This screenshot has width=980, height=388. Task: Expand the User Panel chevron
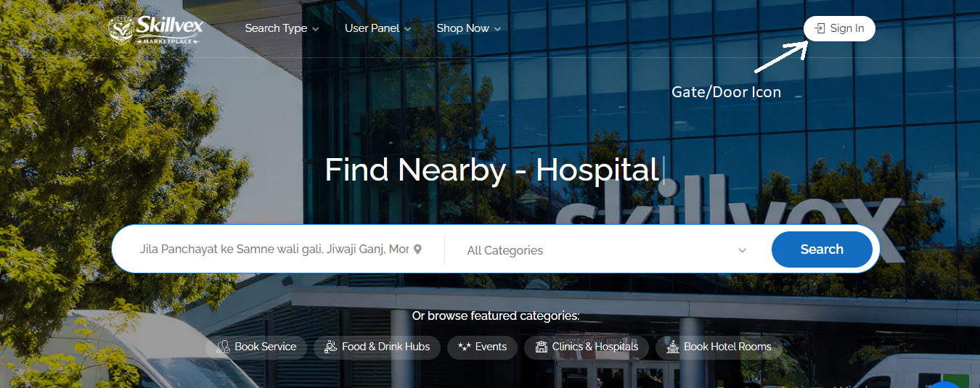coord(407,29)
